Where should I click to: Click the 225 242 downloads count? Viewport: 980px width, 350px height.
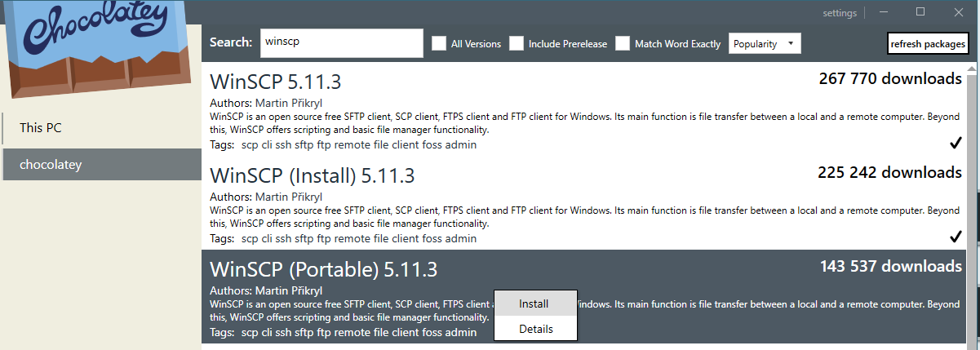890,173
